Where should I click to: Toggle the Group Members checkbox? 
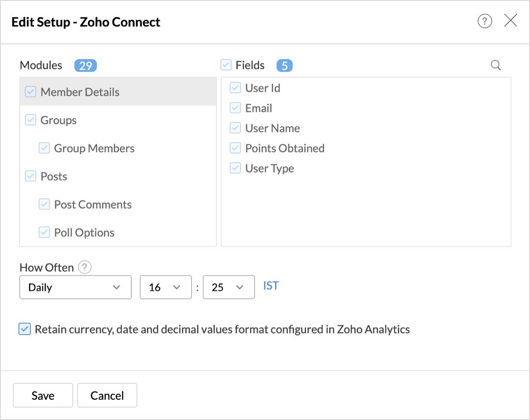[44, 148]
